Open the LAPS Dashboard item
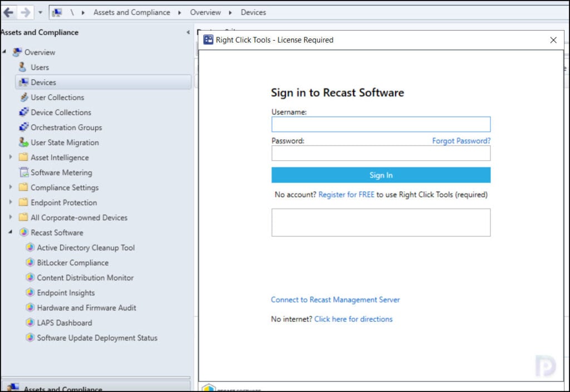The image size is (570, 392). (65, 322)
